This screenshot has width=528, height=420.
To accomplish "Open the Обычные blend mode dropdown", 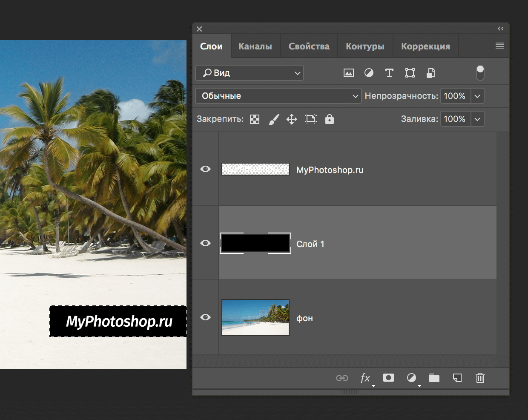I will click(x=278, y=96).
